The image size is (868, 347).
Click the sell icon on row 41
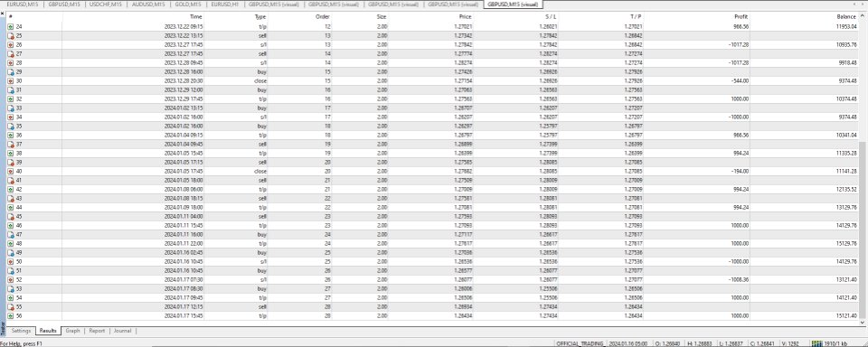11,181
